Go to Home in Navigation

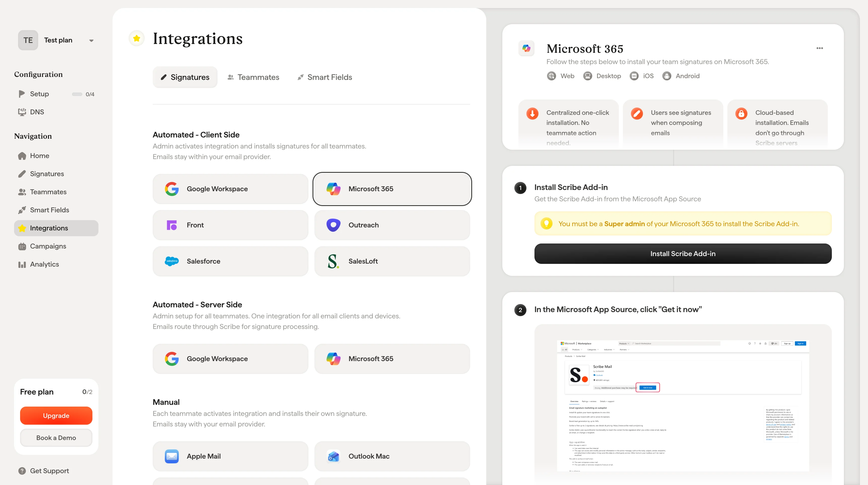click(x=56, y=156)
